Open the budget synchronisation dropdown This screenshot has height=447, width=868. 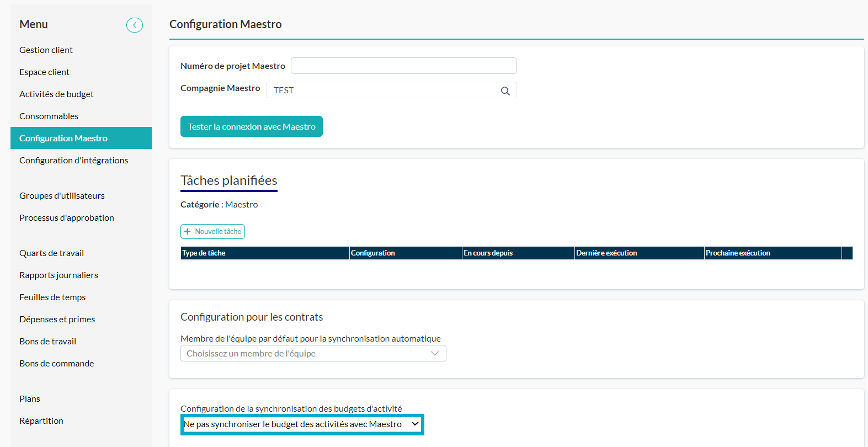click(x=302, y=424)
